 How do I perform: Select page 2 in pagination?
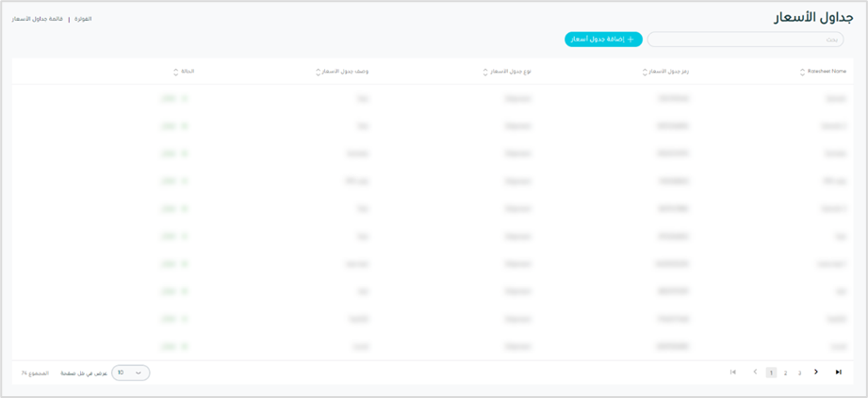click(785, 373)
